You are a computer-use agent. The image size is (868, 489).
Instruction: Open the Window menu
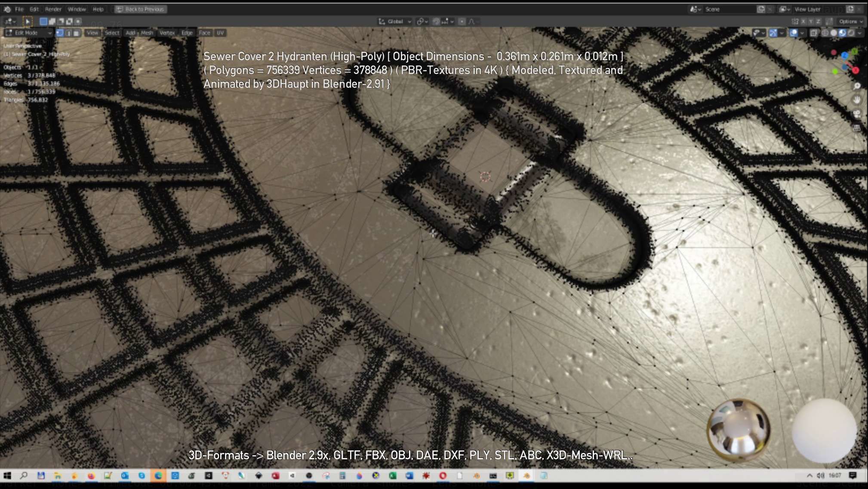coord(77,9)
